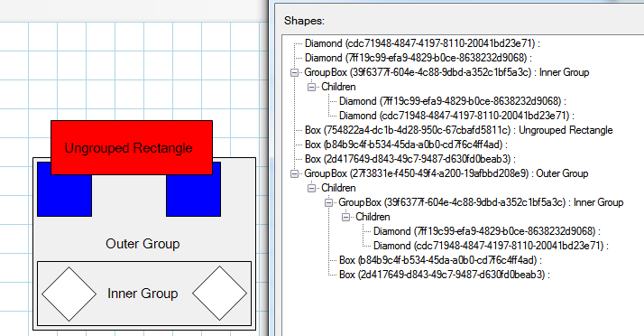Viewport: 644px width, 336px height.
Task: Select the right diamond in Inner Group
Action: (220, 294)
